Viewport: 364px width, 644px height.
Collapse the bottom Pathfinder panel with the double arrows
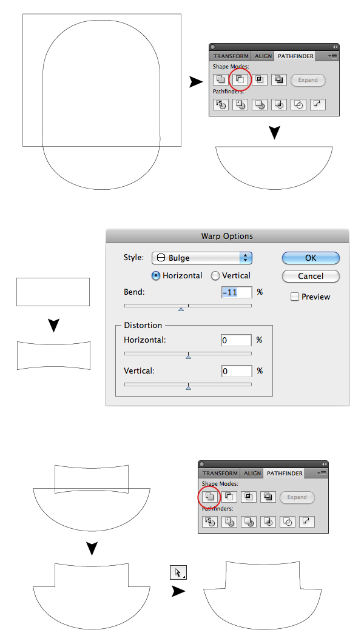point(323,464)
